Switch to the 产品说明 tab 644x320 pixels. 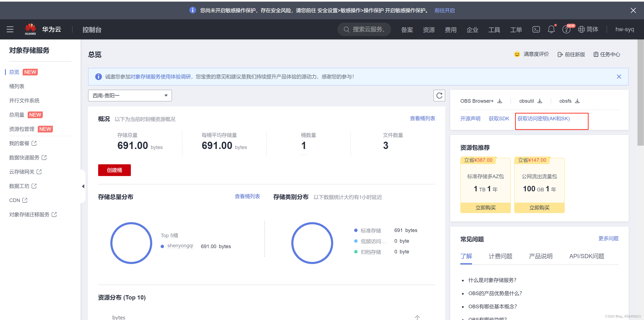point(540,256)
